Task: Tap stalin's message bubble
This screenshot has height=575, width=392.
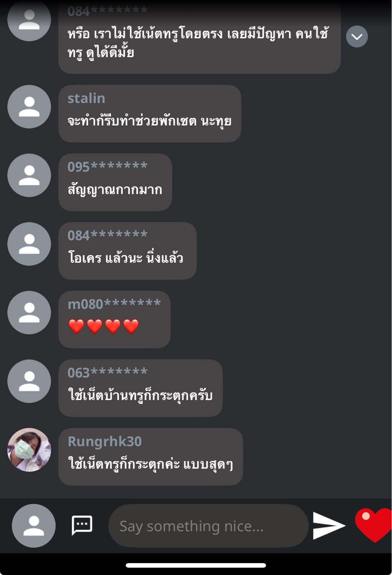Action: pyautogui.click(x=149, y=113)
